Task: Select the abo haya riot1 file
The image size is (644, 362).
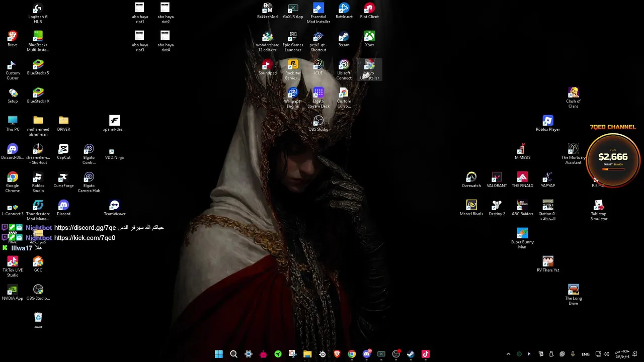Action: tap(139, 13)
